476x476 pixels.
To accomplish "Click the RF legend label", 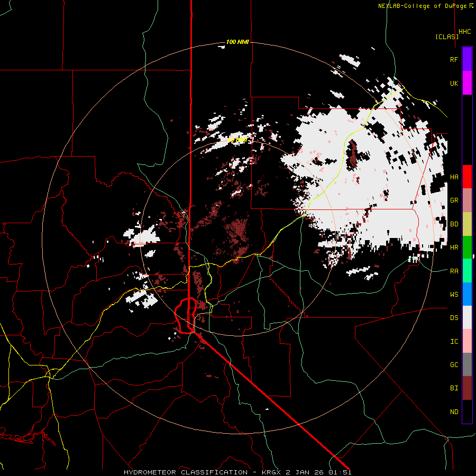I will point(454,59).
